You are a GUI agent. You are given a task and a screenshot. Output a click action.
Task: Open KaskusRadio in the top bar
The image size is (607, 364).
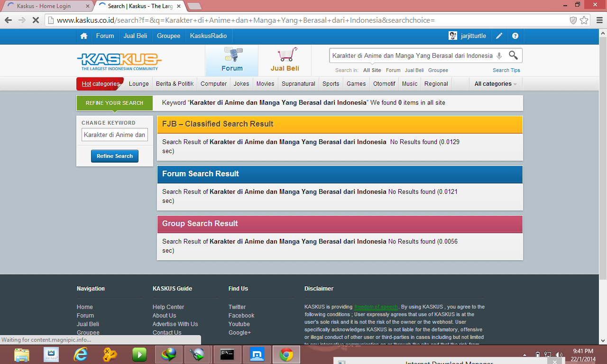tap(208, 36)
